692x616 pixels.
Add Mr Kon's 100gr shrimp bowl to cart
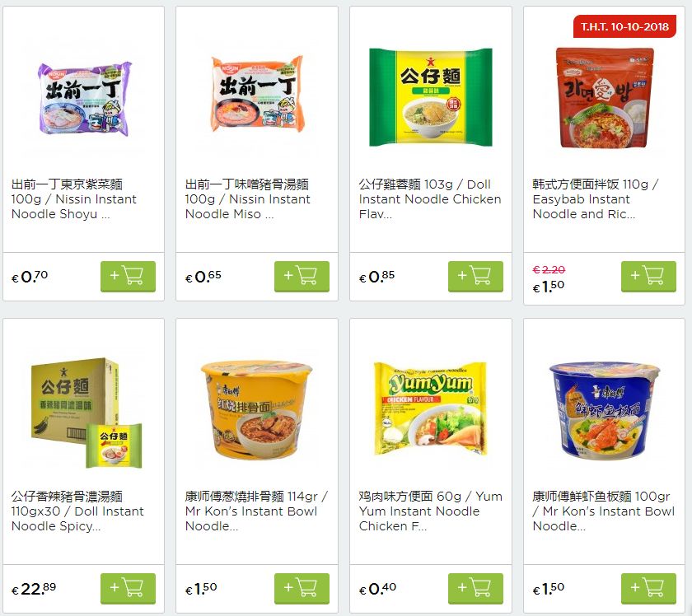click(x=649, y=588)
